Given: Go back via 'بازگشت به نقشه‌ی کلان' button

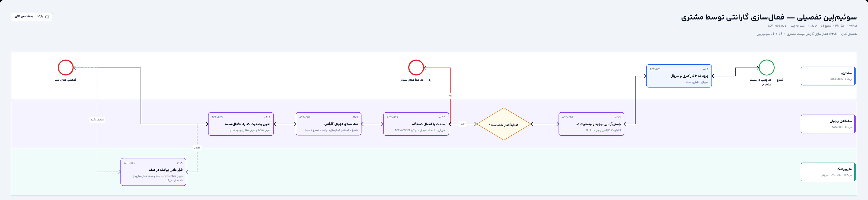Looking at the screenshot, I should (32, 17).
